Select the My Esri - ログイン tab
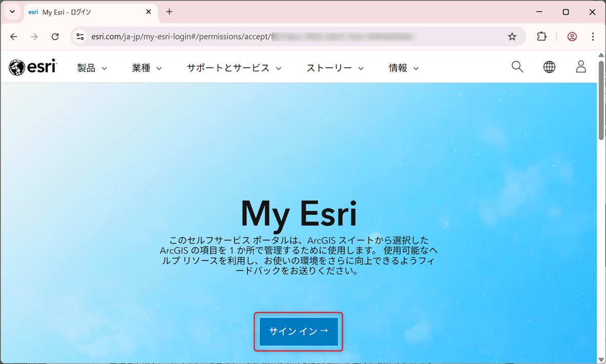This screenshot has height=364, width=606. click(x=90, y=12)
